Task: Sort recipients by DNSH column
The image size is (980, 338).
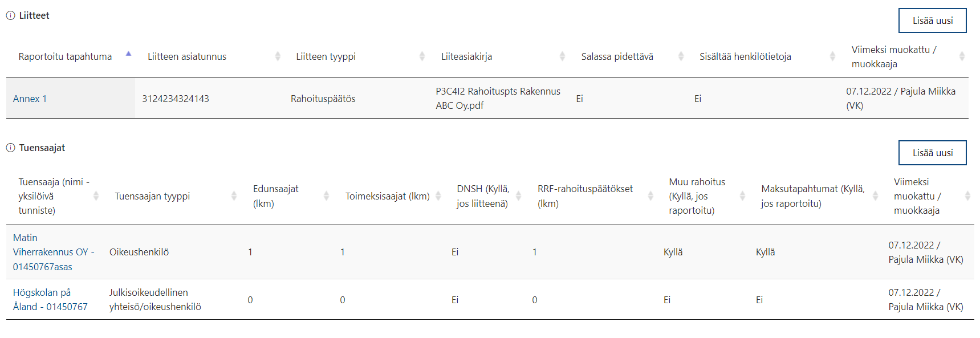Action: click(519, 196)
